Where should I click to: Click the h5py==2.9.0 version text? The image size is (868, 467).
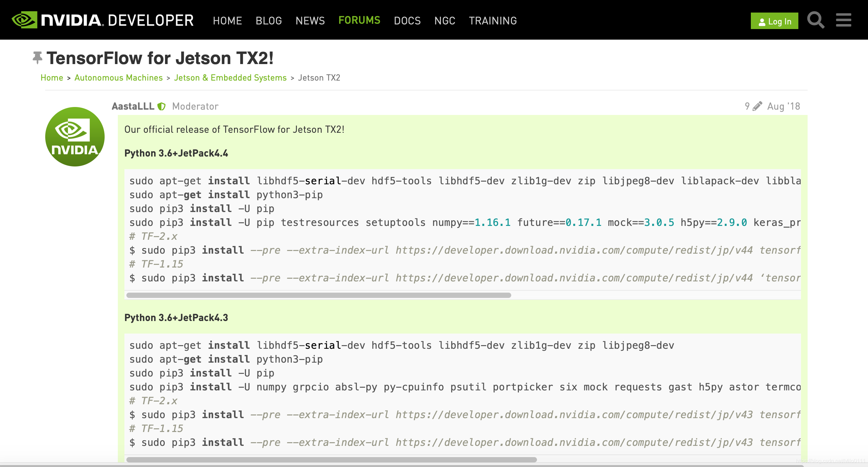click(x=714, y=223)
